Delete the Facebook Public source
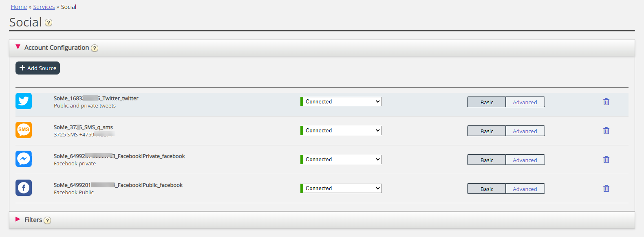The image size is (644, 237). (606, 189)
